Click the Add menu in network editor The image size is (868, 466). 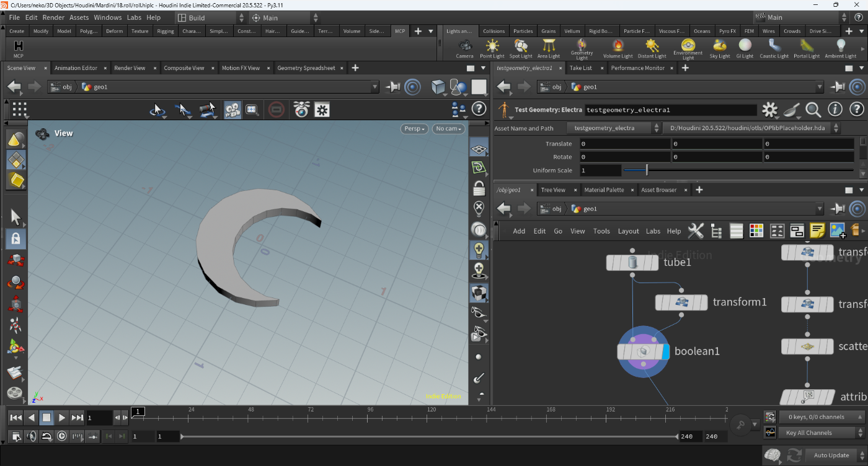[519, 231]
